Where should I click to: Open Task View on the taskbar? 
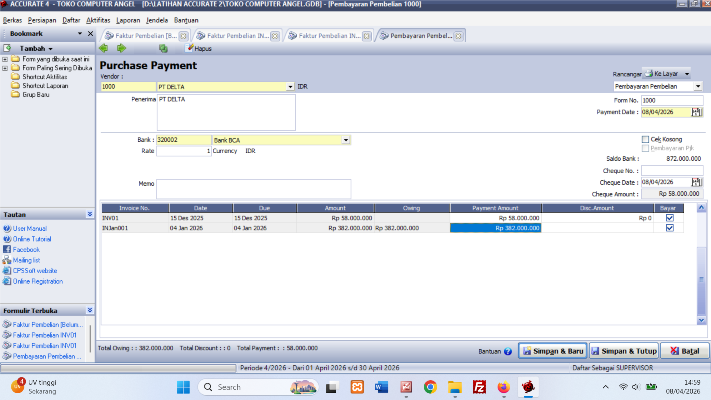click(x=331, y=387)
